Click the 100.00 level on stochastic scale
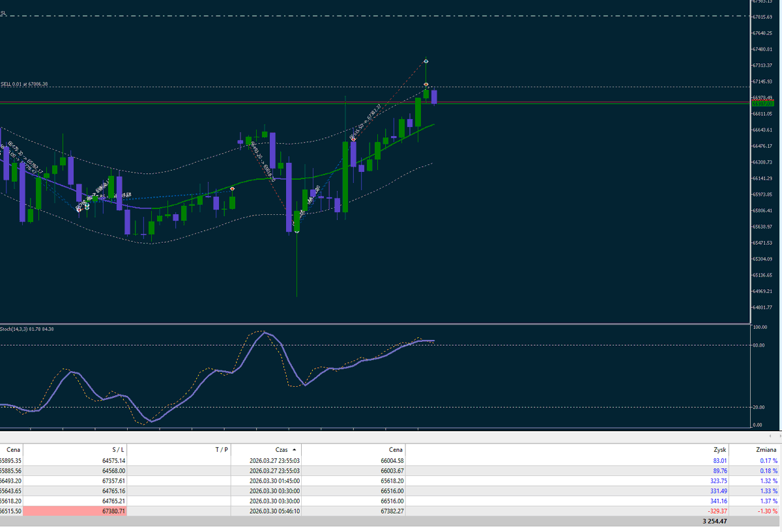The width and height of the screenshot is (782, 532). point(759,328)
